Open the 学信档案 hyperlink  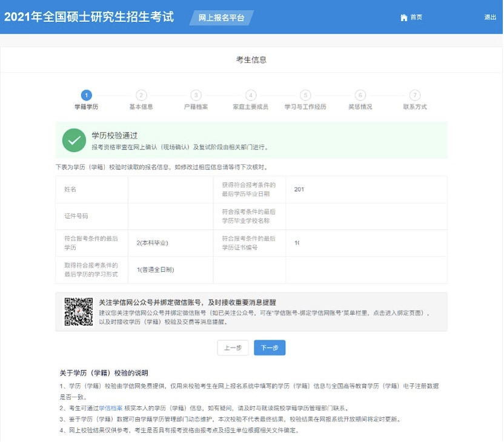pos(111,408)
